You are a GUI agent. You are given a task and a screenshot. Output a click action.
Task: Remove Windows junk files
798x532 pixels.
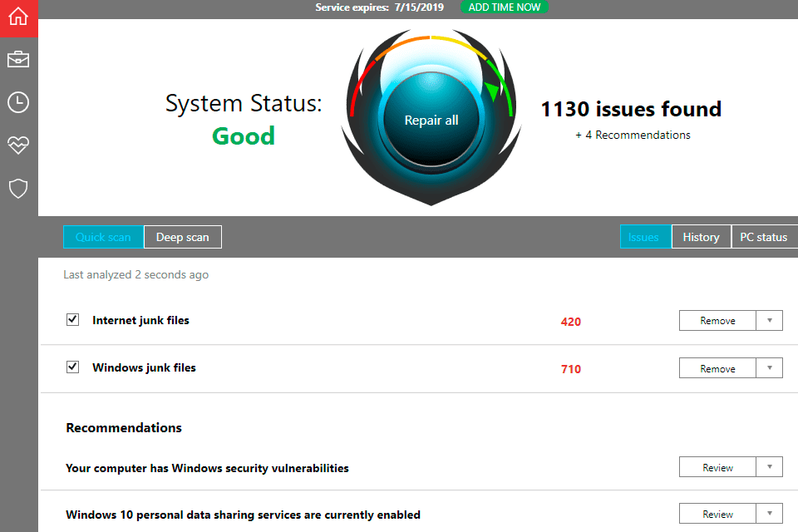717,368
